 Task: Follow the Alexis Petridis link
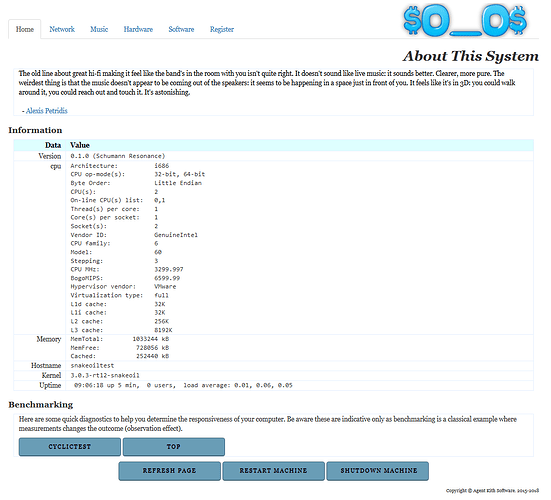47,111
